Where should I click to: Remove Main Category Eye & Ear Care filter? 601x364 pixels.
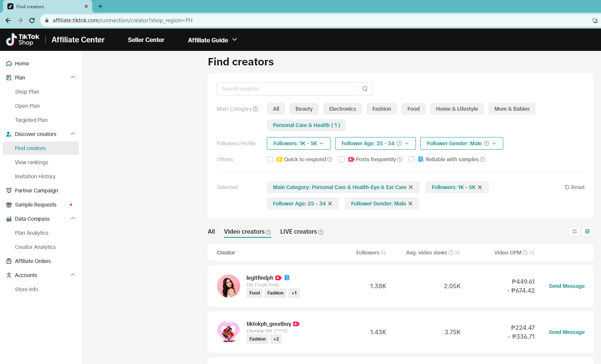point(411,187)
